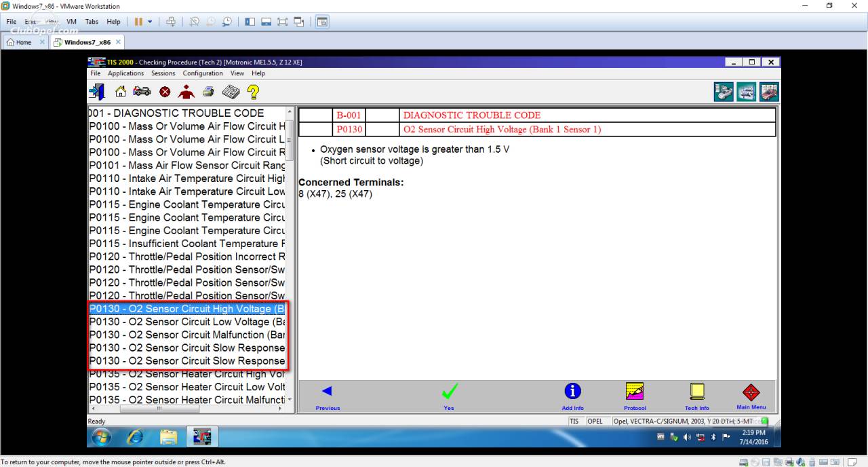868x467 pixels.
Task: Click the horizontal scrollbar thumb under code list
Action: coord(160,409)
